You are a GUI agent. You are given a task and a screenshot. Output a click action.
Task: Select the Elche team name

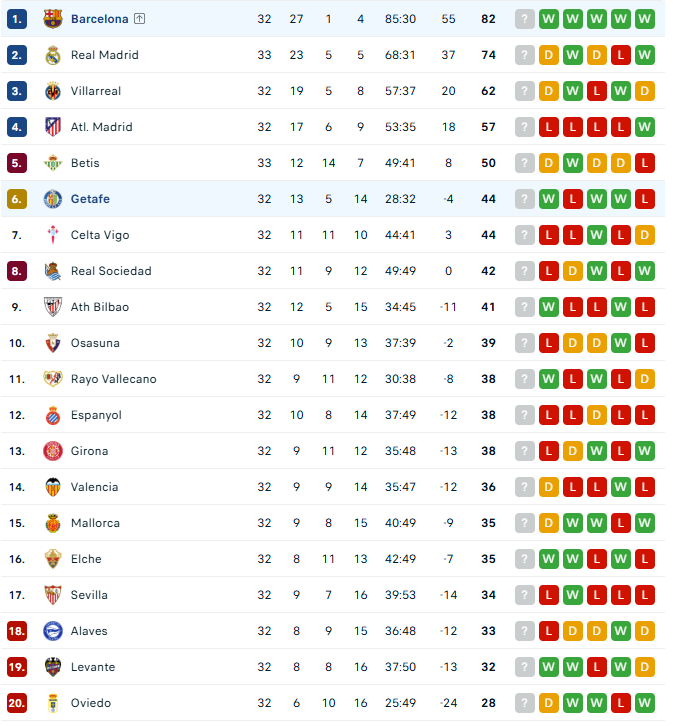pos(86,559)
